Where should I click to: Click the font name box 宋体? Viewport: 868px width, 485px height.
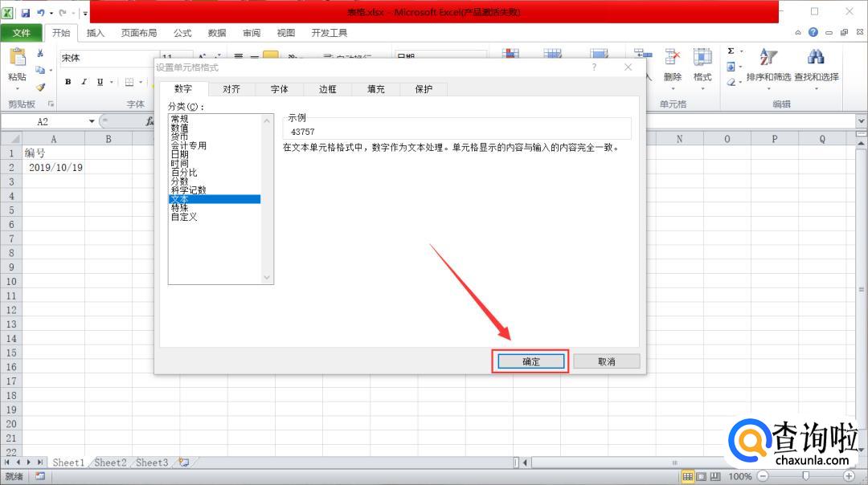(109, 58)
